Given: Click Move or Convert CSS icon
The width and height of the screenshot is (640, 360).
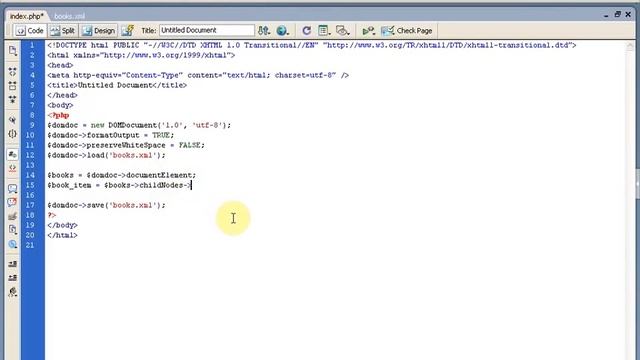Looking at the screenshot, I should 13,244.
